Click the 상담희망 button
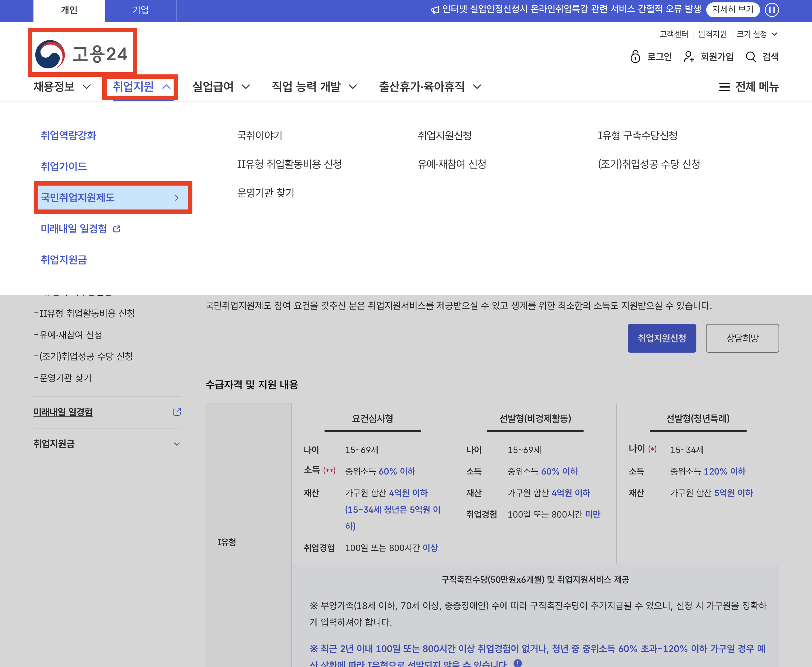This screenshot has height=667, width=812. [x=742, y=338]
